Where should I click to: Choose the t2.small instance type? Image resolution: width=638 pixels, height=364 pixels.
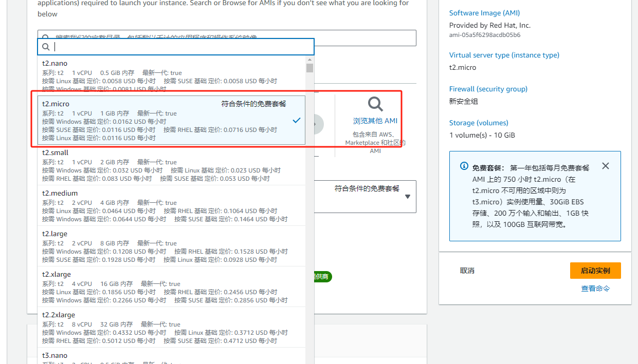coord(171,165)
